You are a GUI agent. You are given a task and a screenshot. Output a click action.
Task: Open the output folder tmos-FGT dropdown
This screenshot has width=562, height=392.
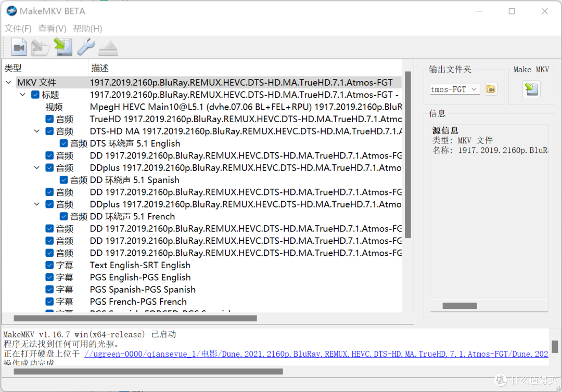(x=474, y=89)
